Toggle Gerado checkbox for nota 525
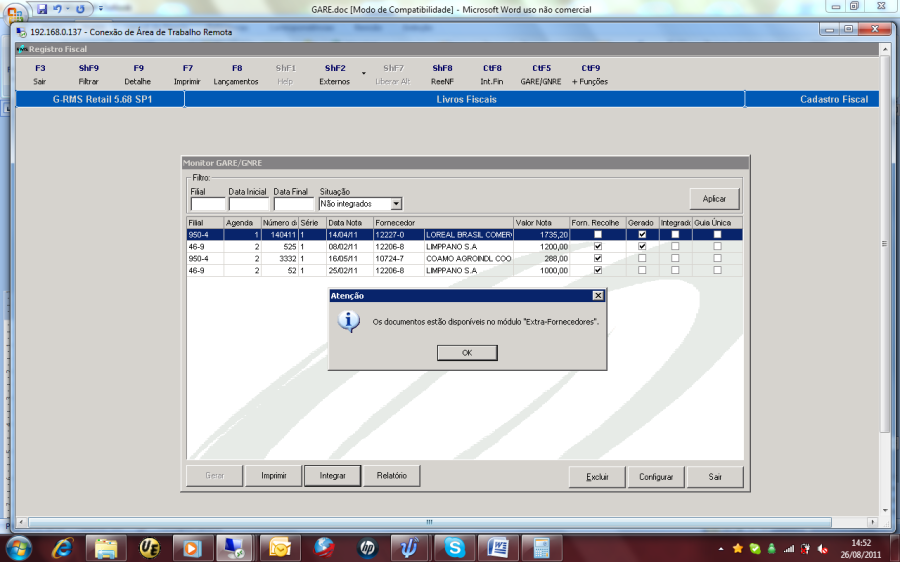Image resolution: width=900 pixels, height=562 pixels. (642, 246)
